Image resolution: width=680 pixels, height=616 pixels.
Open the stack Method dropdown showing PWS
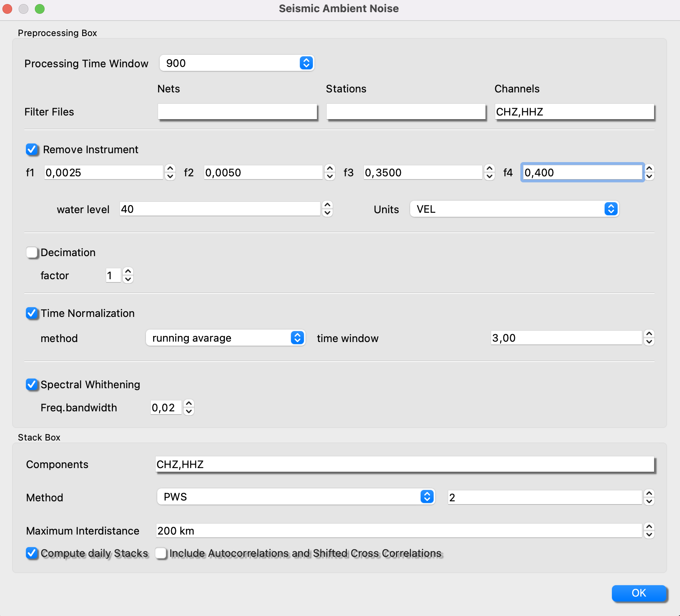click(296, 497)
